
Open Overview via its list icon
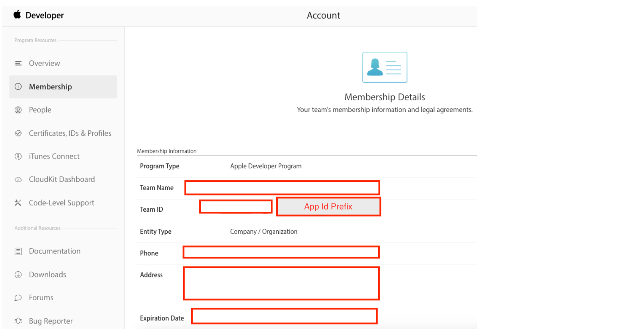18,63
